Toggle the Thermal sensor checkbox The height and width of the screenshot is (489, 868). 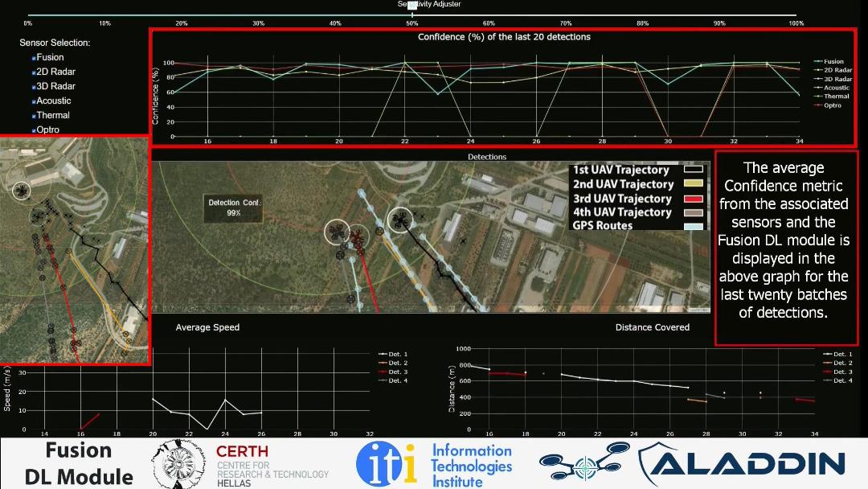pyautogui.click(x=34, y=116)
